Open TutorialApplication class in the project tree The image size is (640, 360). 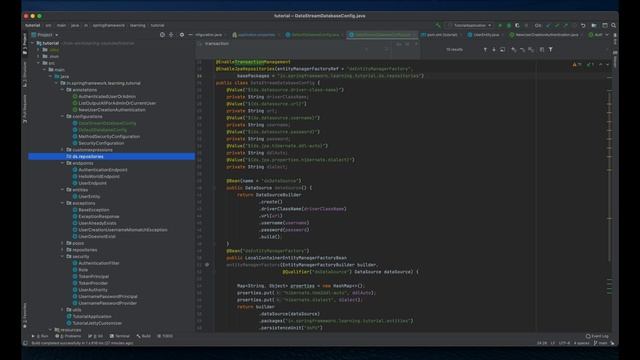89,316
